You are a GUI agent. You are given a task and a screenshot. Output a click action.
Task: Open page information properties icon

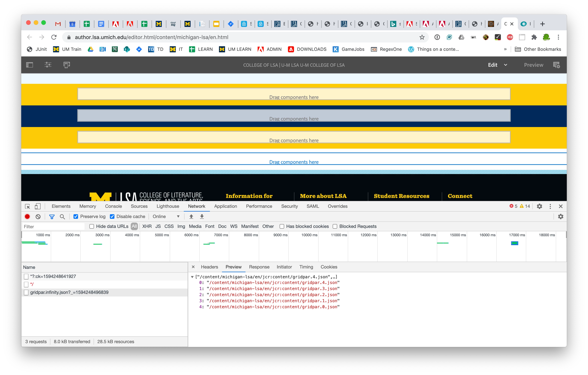(x=48, y=65)
